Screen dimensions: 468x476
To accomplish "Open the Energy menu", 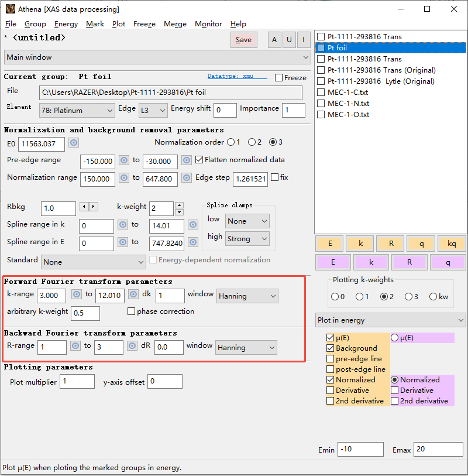I will click(66, 24).
